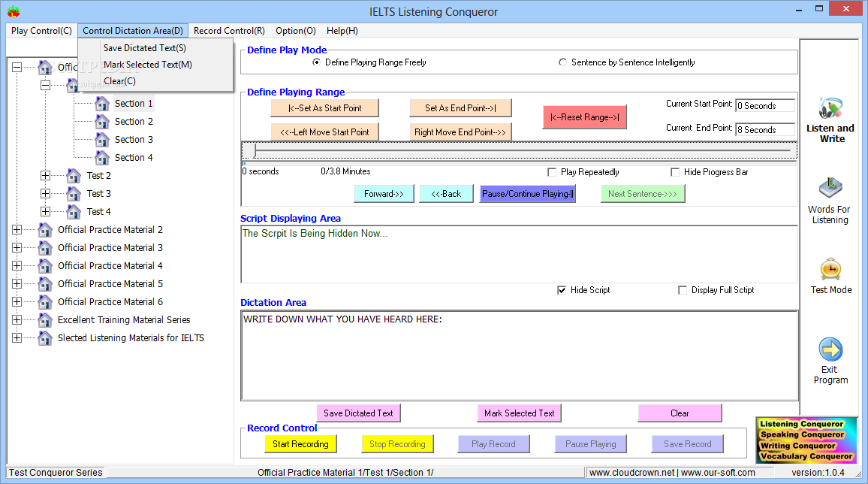Enable the Play Repeatedly checkbox

552,172
